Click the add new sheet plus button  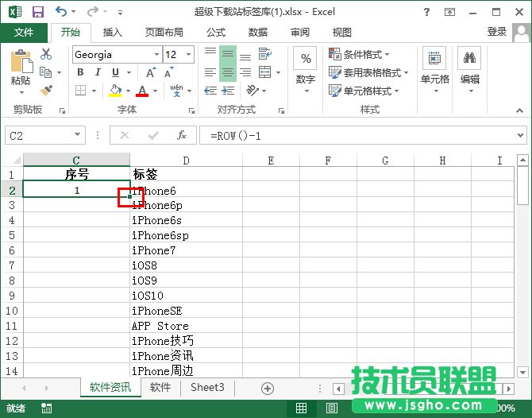[x=268, y=388]
